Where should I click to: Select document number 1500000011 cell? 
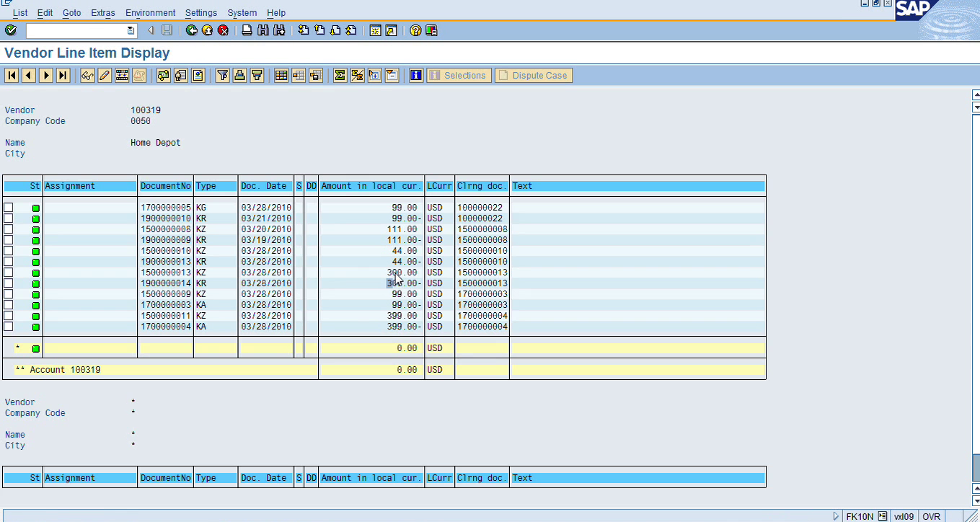[165, 316]
